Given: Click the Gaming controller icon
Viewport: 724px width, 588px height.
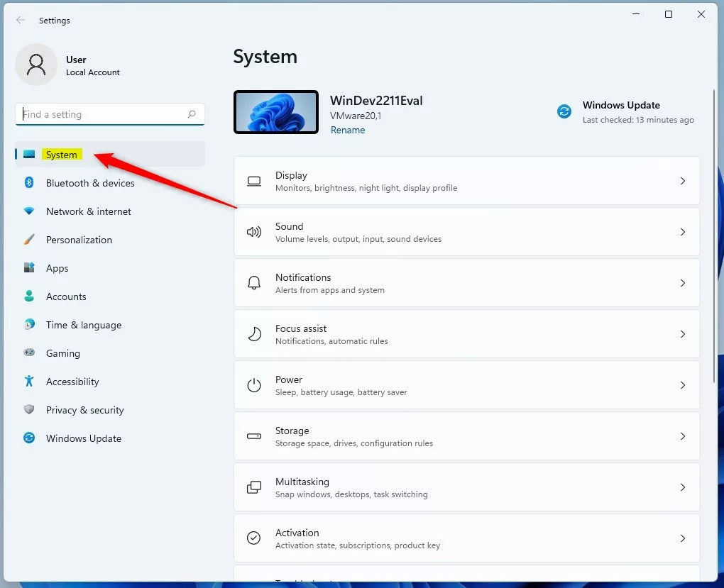Looking at the screenshot, I should (29, 353).
